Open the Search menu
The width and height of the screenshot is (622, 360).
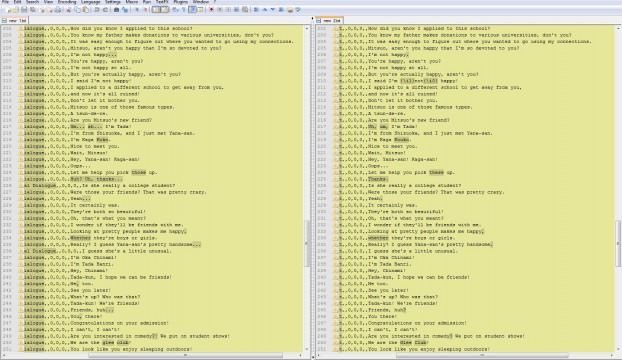33,2
